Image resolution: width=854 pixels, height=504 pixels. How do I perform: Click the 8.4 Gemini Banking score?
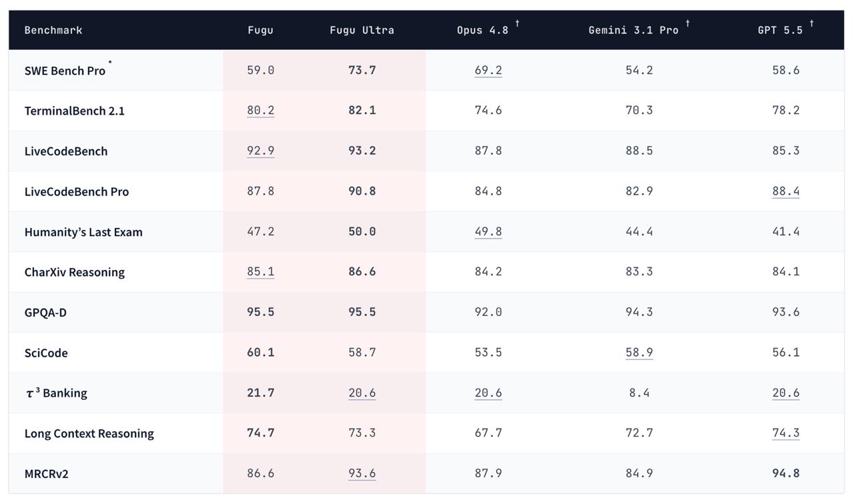coord(639,393)
